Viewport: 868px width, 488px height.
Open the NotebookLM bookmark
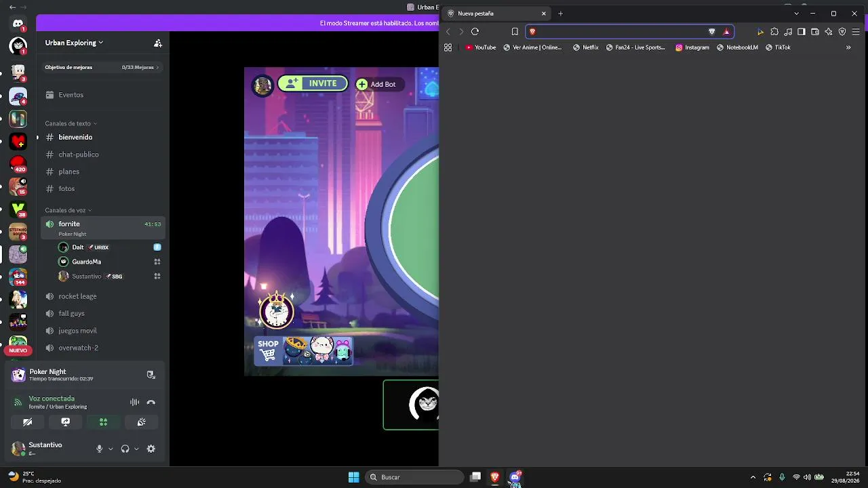click(x=737, y=47)
